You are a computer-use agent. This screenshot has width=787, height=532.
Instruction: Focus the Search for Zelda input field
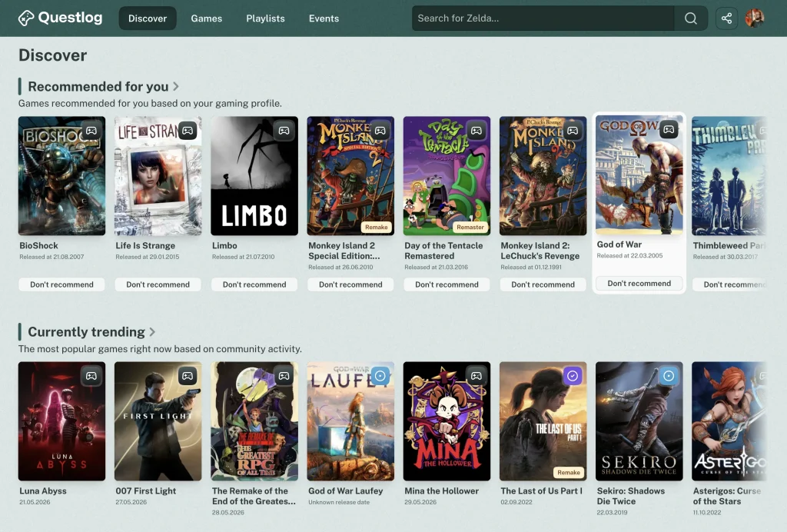tap(543, 18)
